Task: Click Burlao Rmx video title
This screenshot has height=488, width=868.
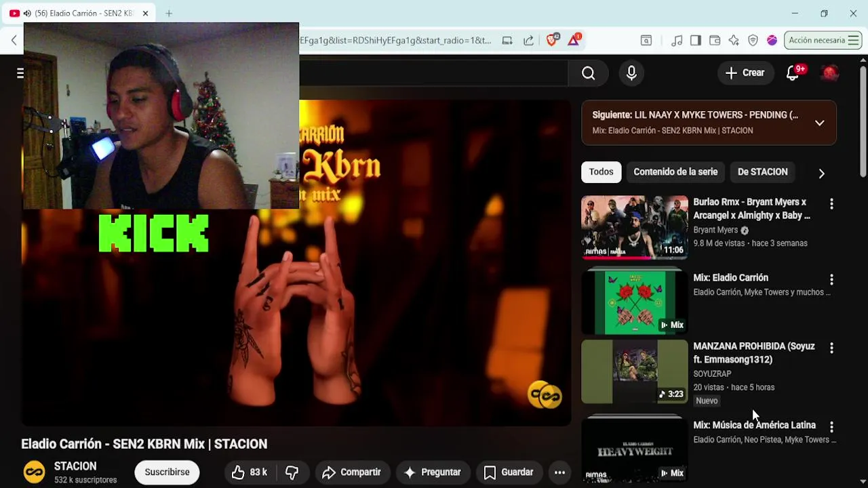Action: (751, 209)
